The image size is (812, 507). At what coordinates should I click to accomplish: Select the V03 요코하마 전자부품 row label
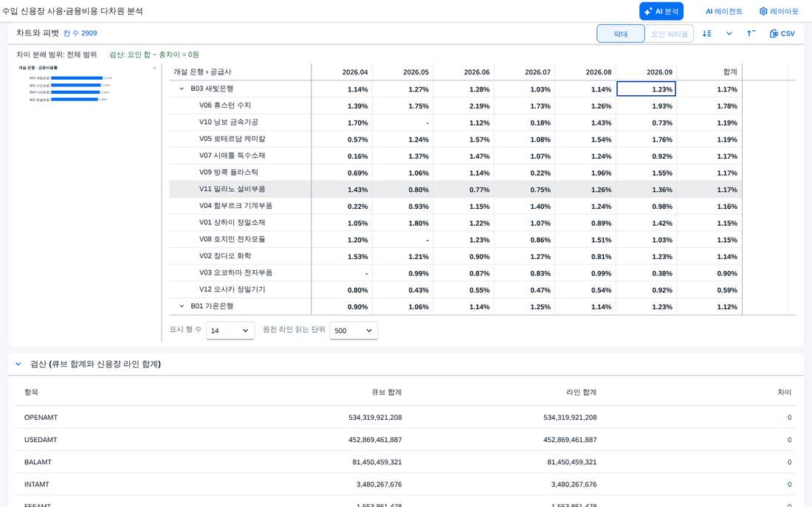pos(235,273)
